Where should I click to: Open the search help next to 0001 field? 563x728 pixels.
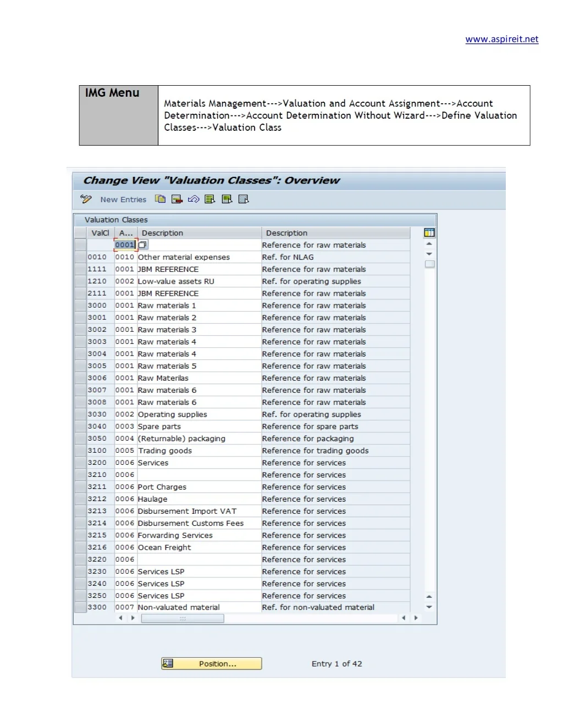click(x=143, y=245)
